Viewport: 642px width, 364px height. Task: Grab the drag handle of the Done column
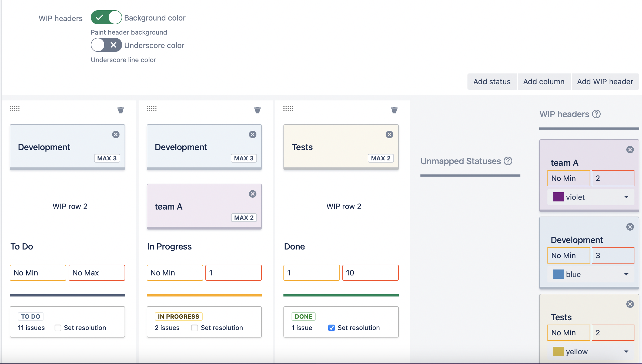click(288, 109)
